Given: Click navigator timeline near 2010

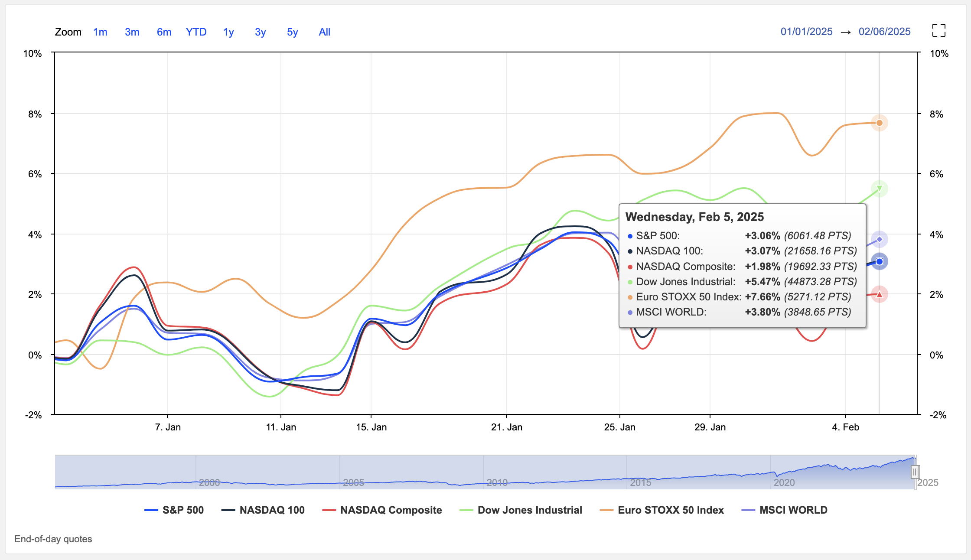Looking at the screenshot, I should [x=497, y=482].
